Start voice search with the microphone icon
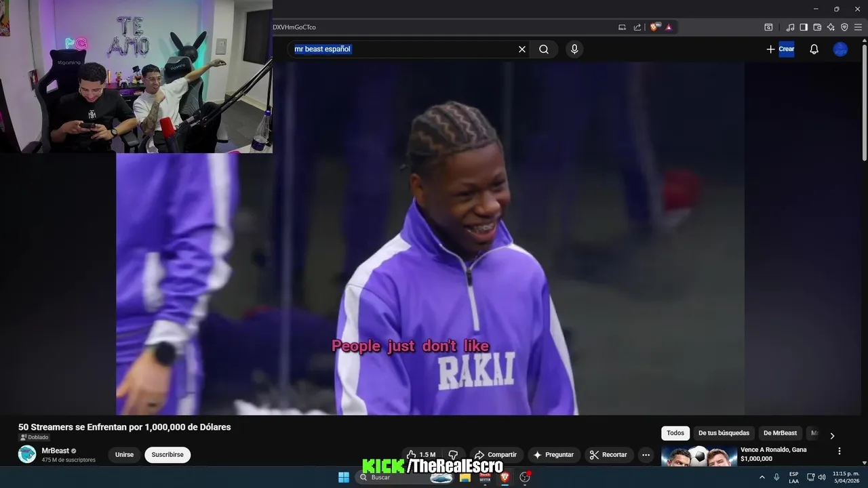Viewport: 868px width, 488px height. [574, 49]
